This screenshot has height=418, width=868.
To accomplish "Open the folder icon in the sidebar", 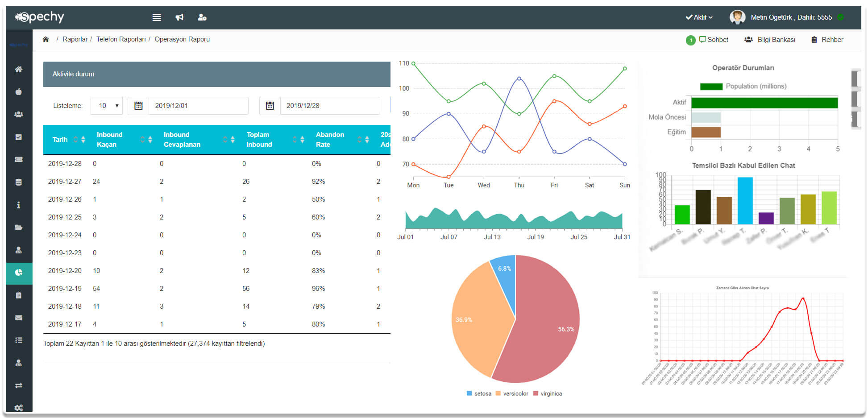I will click(x=19, y=227).
